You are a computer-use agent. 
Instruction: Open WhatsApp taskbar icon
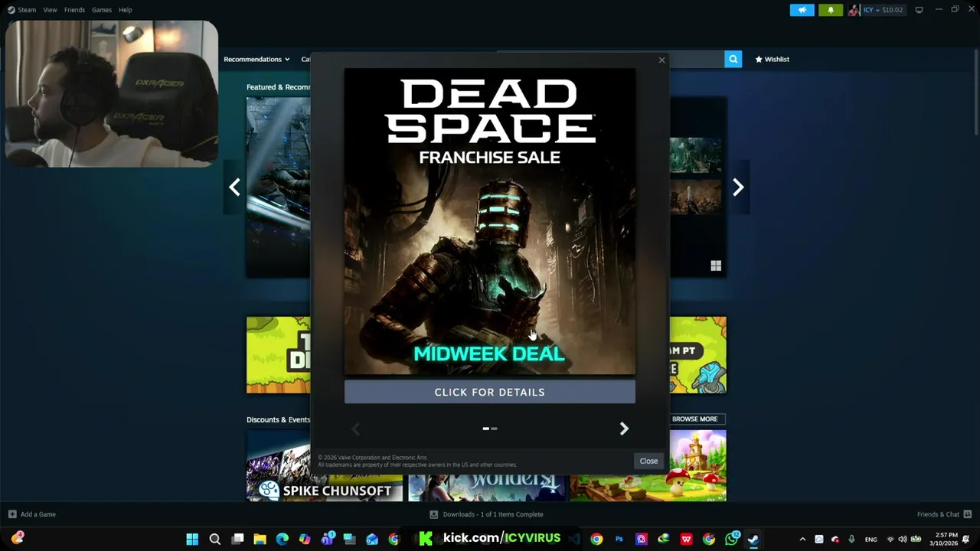(732, 539)
